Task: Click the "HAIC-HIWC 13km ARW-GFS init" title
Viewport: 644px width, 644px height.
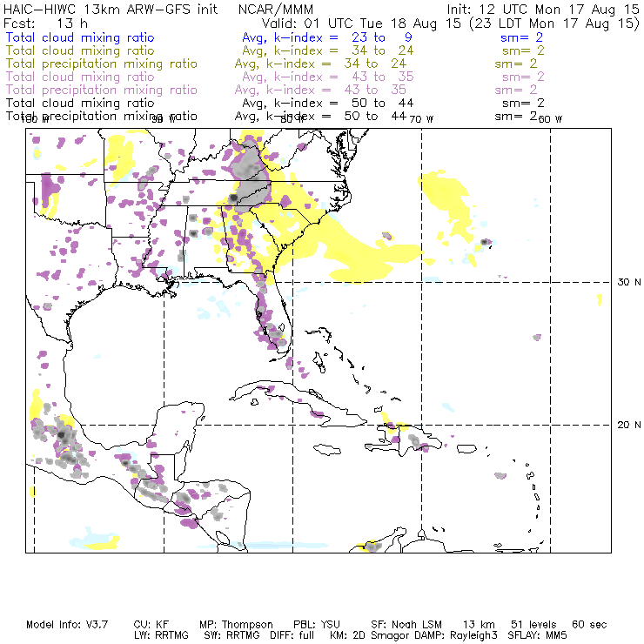Action: point(111,9)
